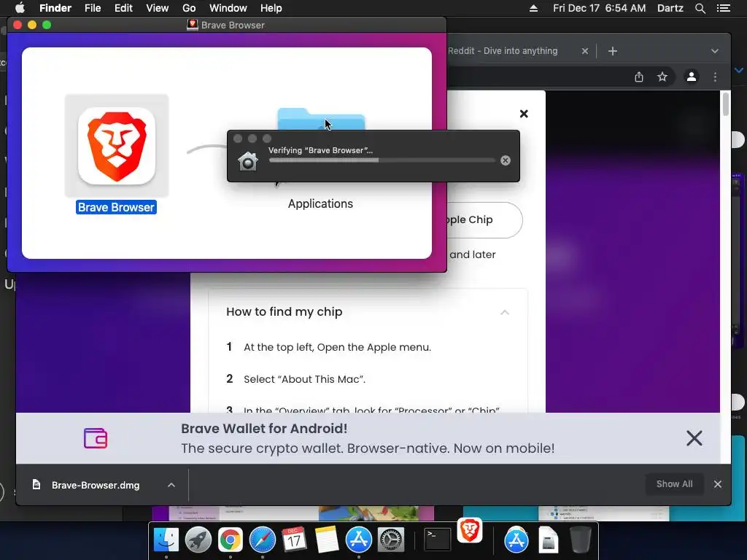Screen dimensions: 747x560
Task: Open the Help menu
Action: 271,8
